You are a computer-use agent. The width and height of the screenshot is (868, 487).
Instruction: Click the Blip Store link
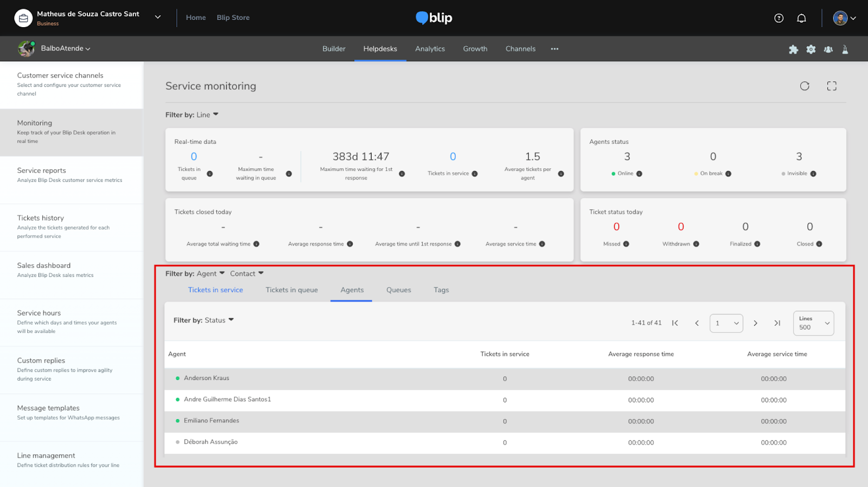click(x=233, y=17)
